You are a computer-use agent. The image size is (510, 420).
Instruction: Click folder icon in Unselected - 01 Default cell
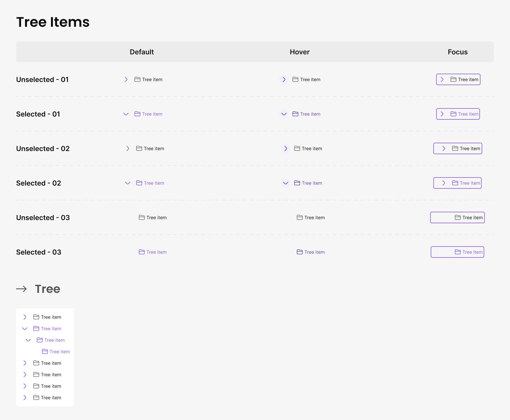pos(137,79)
